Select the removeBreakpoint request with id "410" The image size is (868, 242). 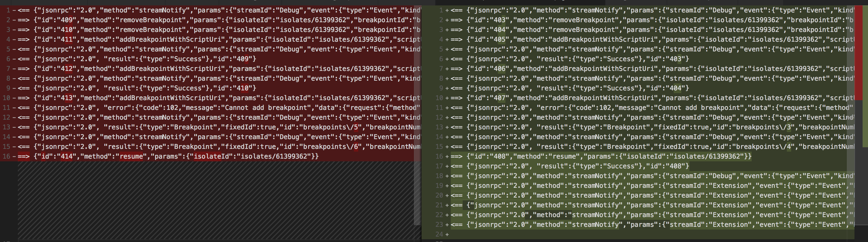(x=219, y=30)
